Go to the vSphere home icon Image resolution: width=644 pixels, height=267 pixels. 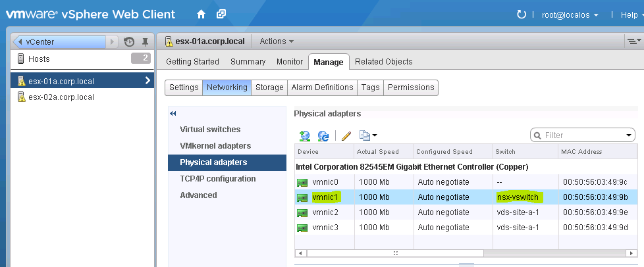[201, 14]
